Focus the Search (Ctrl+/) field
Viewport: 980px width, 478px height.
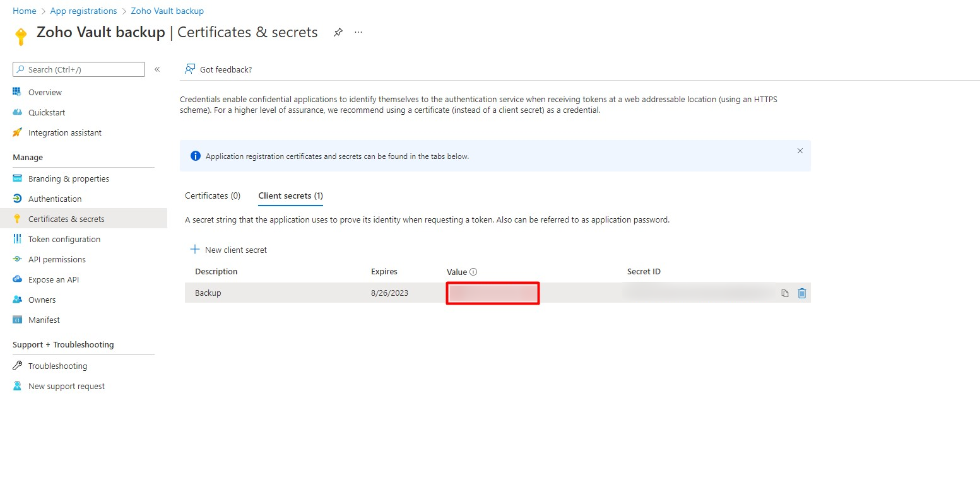(x=79, y=69)
